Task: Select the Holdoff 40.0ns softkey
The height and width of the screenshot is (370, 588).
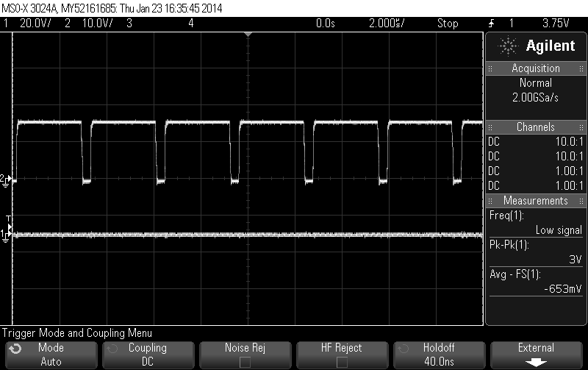Action: coord(439,355)
